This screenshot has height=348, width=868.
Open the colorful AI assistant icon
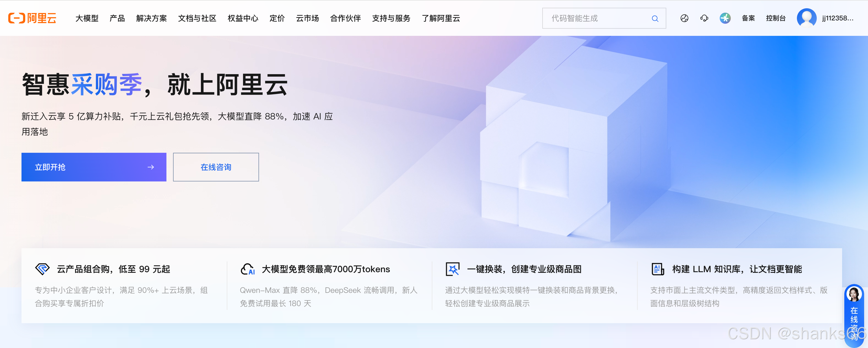725,18
